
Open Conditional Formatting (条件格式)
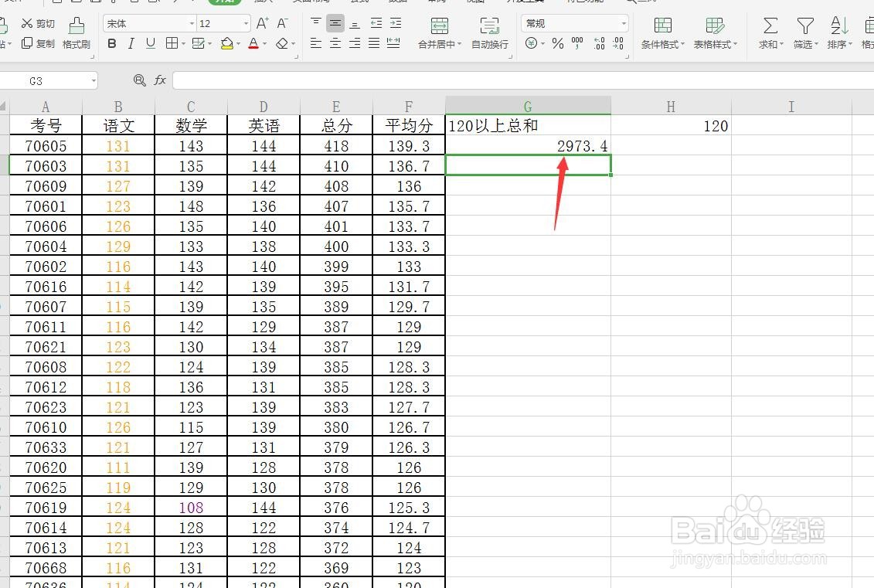[x=662, y=33]
